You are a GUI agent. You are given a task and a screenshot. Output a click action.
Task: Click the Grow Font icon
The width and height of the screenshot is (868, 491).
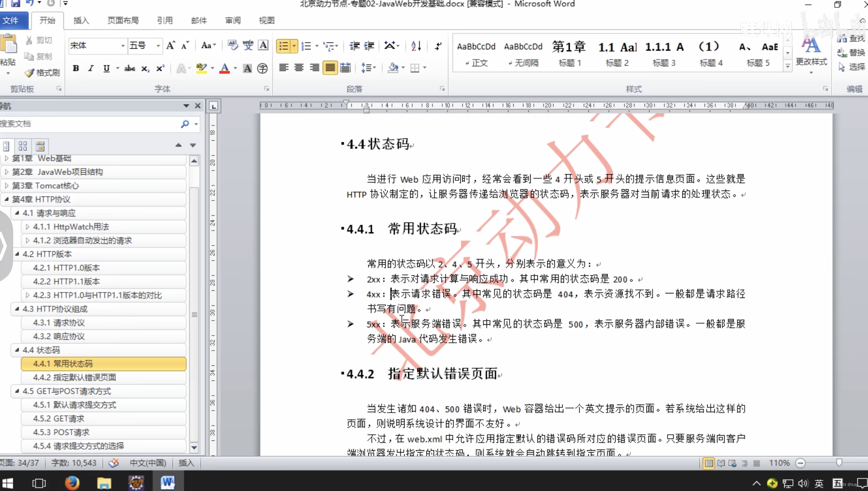[x=170, y=46]
